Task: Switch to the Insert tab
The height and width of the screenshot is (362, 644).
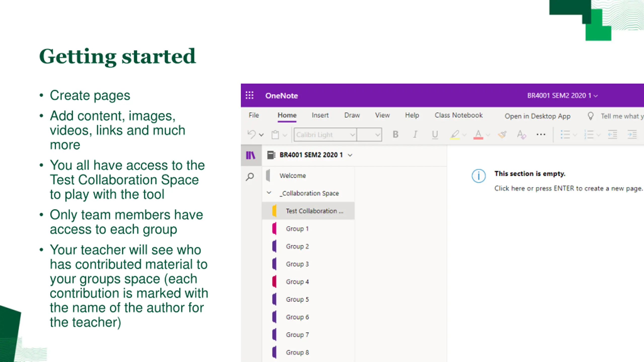Action: coord(320,115)
